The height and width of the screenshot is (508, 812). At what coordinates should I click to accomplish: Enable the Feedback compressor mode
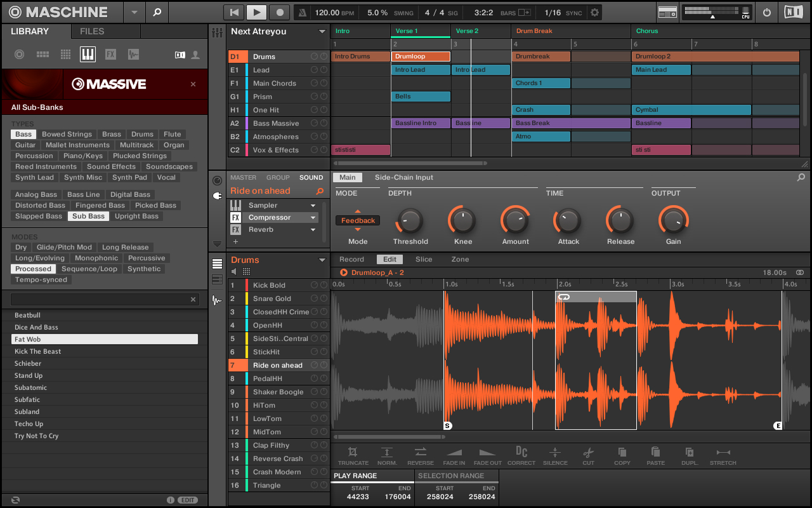357,220
